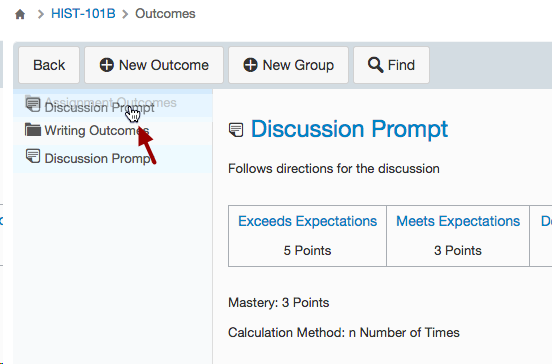Viewport: 552px width, 364px height.
Task: Select the Meets Expectations rating cell
Action: (458, 236)
